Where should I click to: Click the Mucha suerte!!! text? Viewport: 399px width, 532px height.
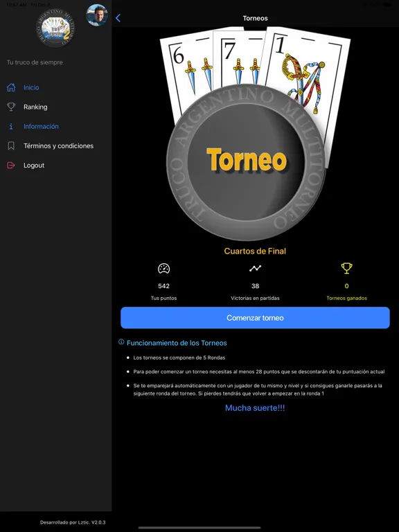(x=255, y=408)
